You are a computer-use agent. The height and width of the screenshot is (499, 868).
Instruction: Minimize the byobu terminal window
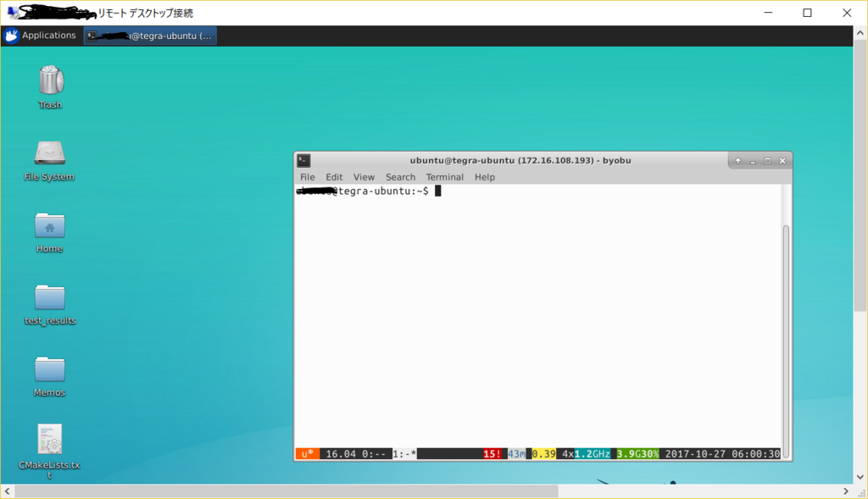(753, 161)
